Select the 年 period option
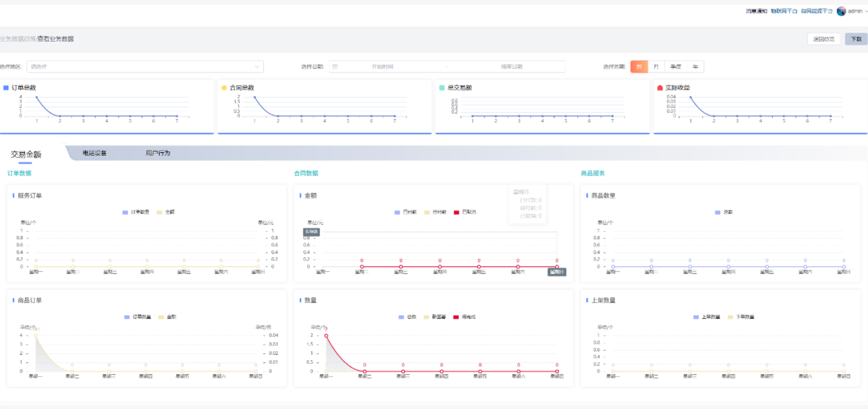The width and height of the screenshot is (868, 409). click(x=695, y=66)
